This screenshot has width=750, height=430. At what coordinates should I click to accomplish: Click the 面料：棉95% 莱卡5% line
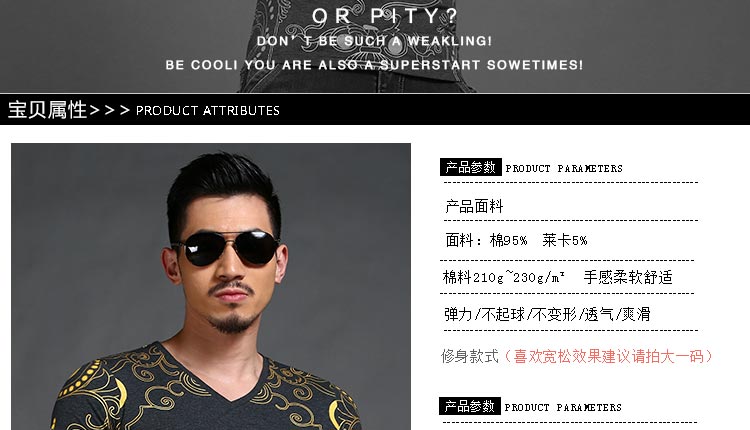[x=517, y=240]
